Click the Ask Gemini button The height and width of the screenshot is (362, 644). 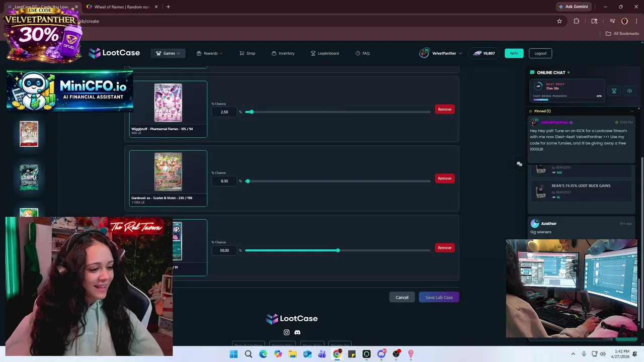[573, 7]
